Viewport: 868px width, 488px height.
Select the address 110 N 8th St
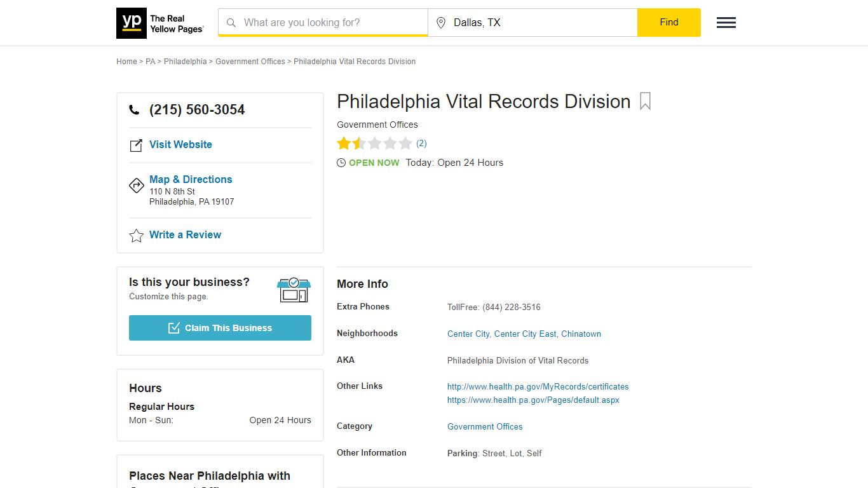(172, 192)
